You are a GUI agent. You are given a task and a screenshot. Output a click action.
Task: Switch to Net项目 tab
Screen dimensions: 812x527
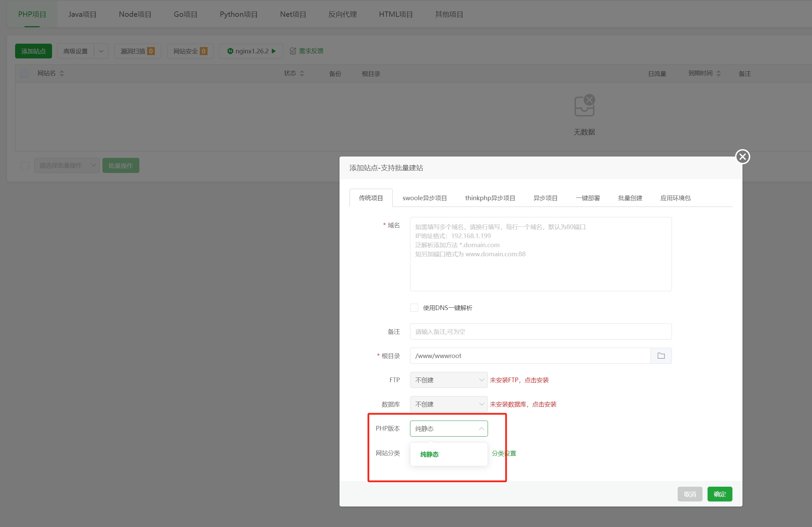(293, 14)
